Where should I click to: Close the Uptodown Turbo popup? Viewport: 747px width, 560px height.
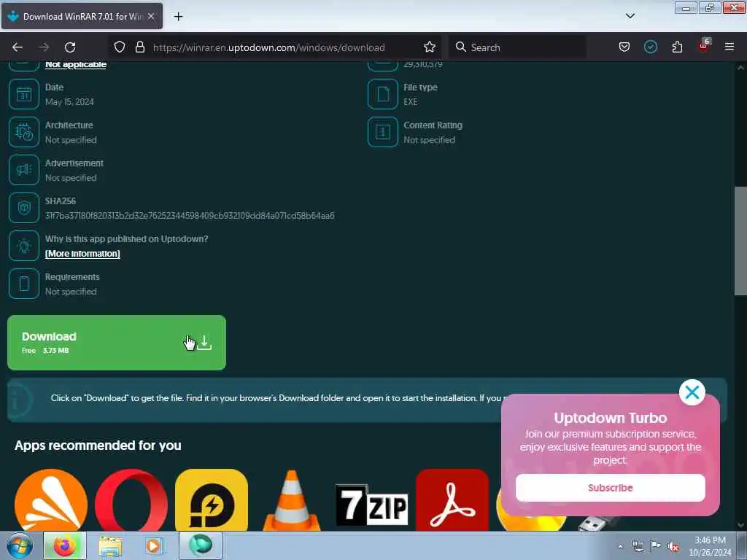pos(692,392)
